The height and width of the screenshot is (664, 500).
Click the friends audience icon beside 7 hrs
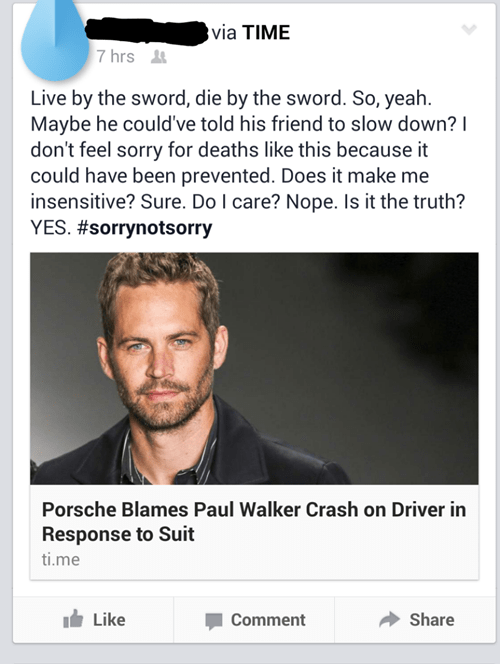[x=159, y=56]
